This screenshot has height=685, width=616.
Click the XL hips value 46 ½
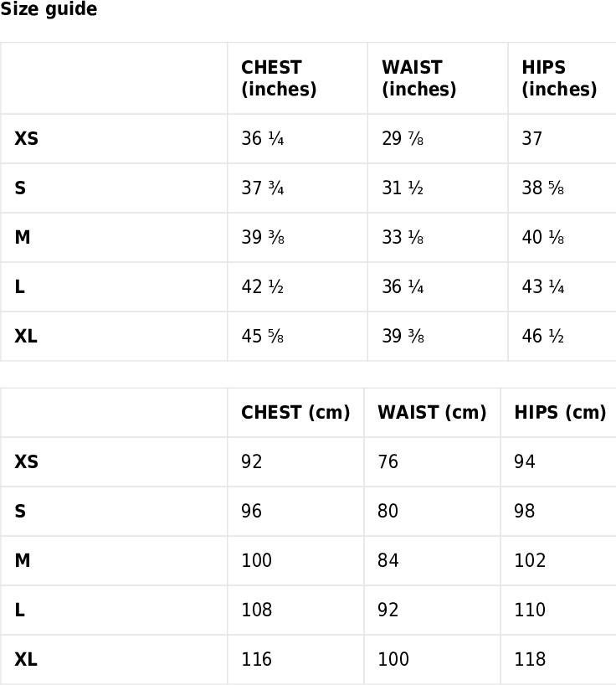point(542,336)
